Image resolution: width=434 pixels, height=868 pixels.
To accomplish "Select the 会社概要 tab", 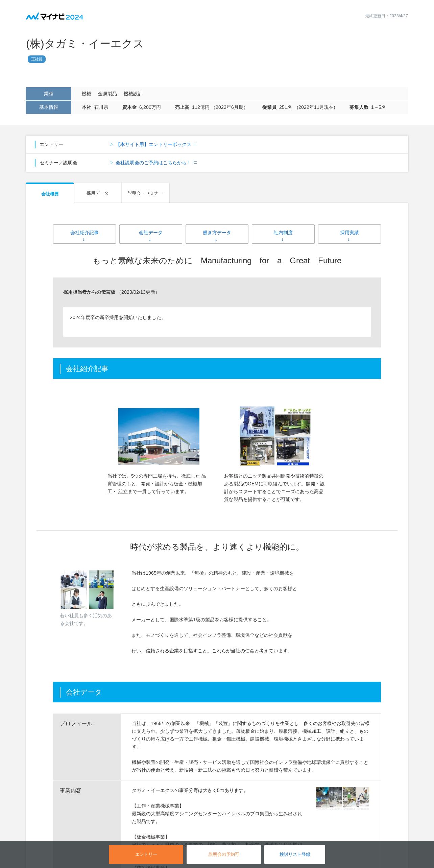I will (x=50, y=194).
